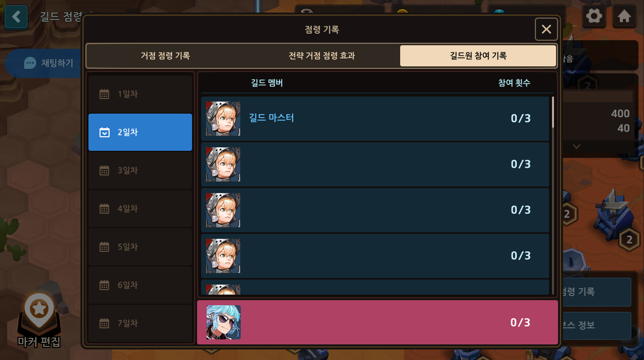Close the 점령 기록 dialog

tap(546, 29)
